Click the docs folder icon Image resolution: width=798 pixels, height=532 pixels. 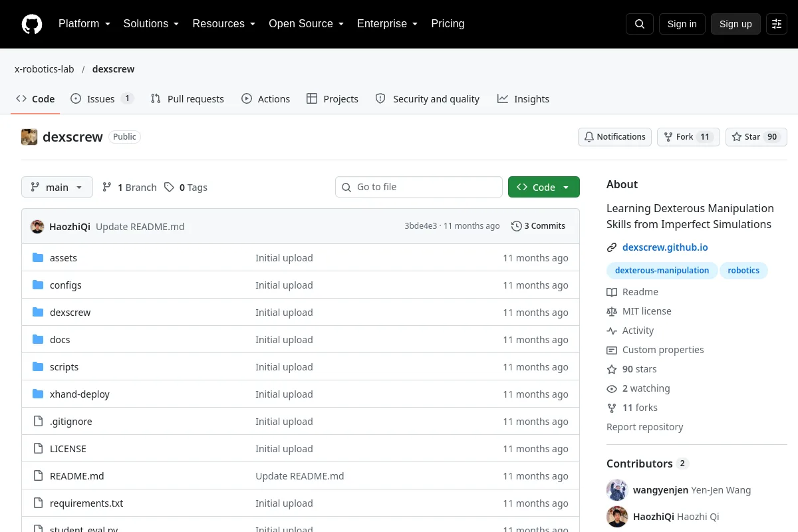pos(38,340)
